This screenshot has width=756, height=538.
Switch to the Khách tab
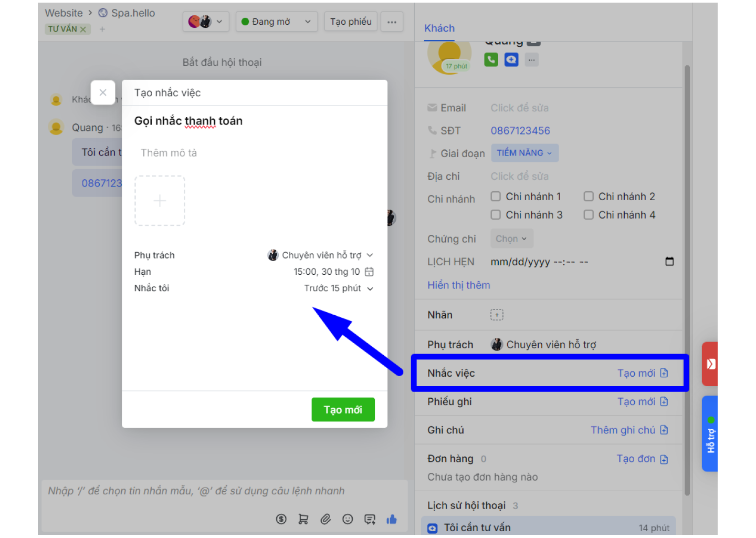point(439,28)
